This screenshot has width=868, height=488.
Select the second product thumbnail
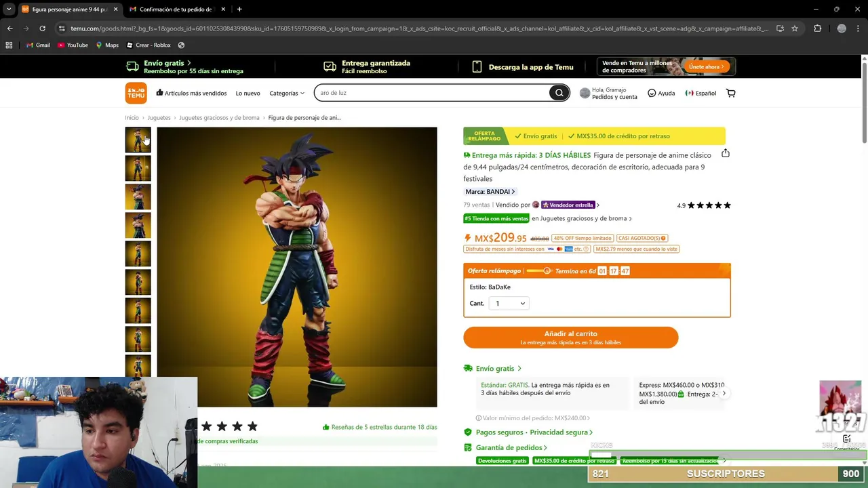coord(138,169)
